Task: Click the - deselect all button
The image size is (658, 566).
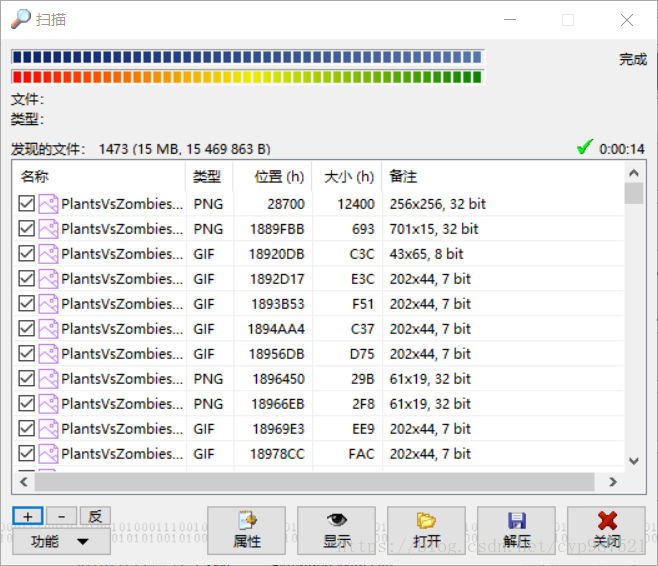Action: (x=62, y=516)
